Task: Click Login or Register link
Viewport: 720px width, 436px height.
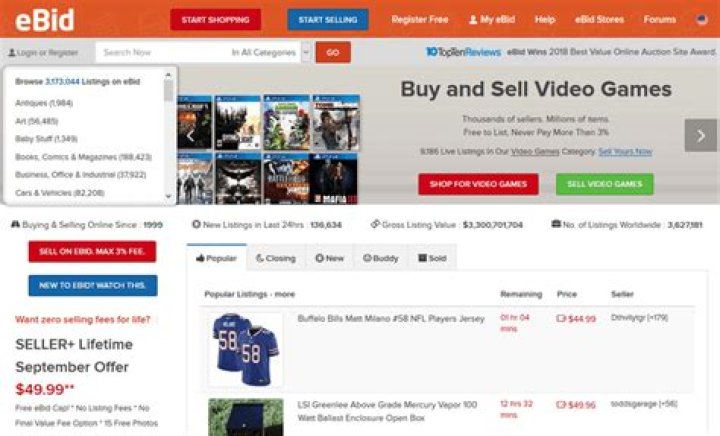Action: coord(43,53)
